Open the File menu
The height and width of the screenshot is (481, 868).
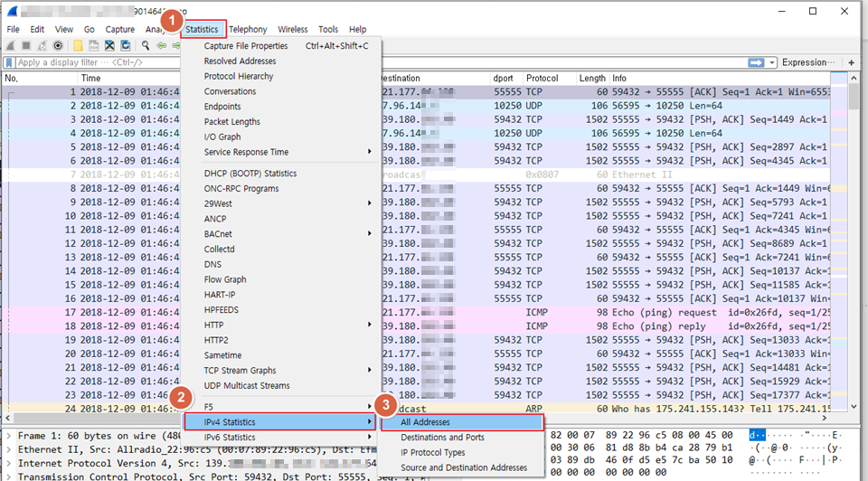[13, 29]
